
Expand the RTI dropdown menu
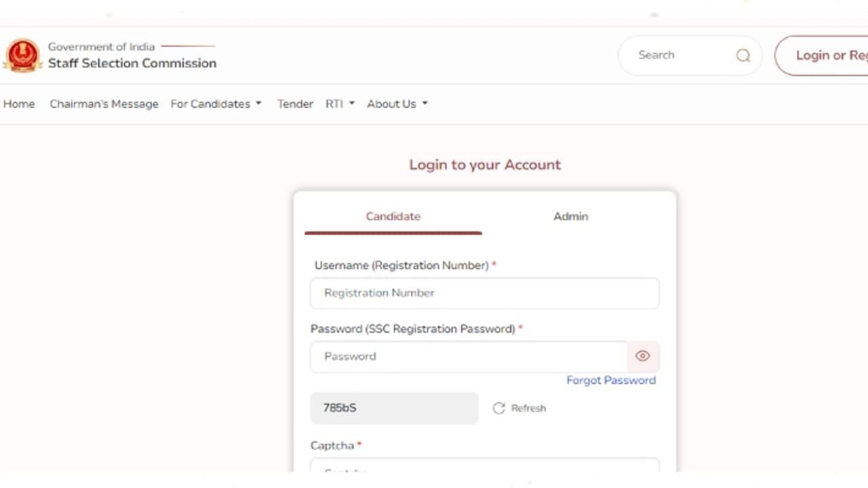pyautogui.click(x=340, y=104)
